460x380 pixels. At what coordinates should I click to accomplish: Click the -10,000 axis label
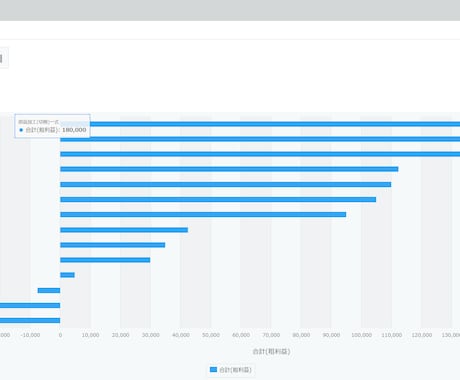pyautogui.click(x=30, y=335)
